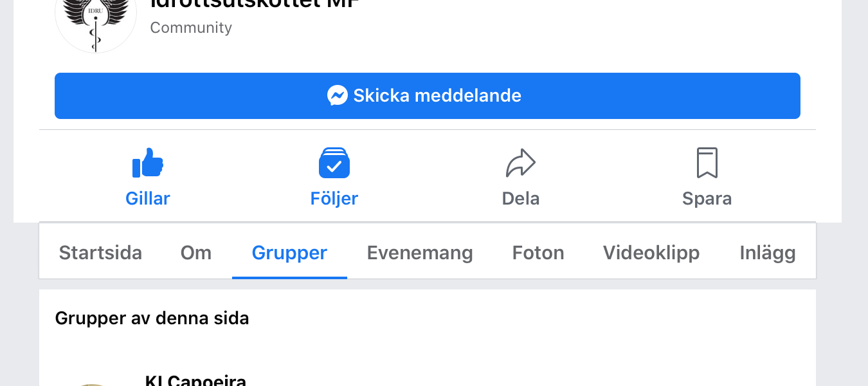Image resolution: width=868 pixels, height=386 pixels.
Task: Click the Idrottsutskottet MF page title
Action: [x=253, y=4]
